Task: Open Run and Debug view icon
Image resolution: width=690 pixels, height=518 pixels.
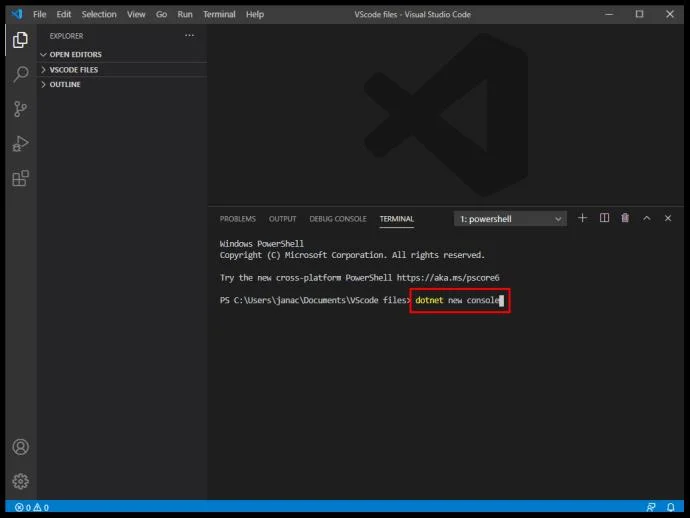Action: (x=20, y=143)
